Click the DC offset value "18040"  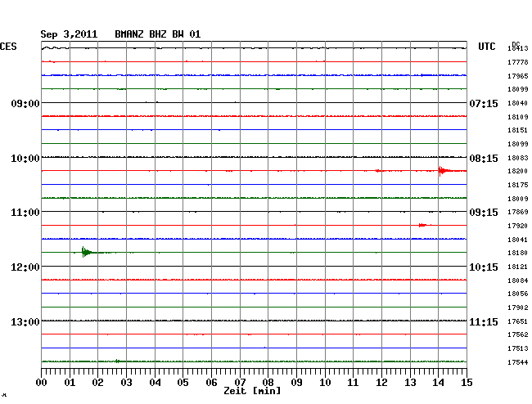[x=518, y=103]
